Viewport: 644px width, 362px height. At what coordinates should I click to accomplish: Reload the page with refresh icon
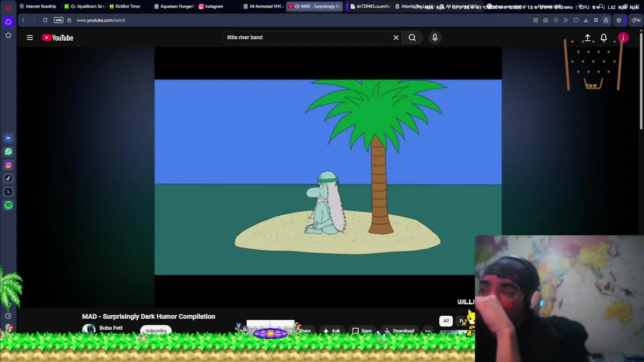45,20
